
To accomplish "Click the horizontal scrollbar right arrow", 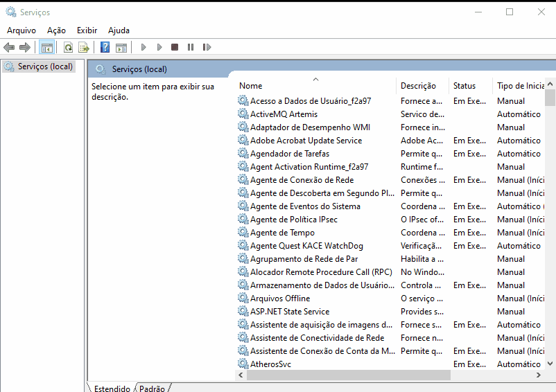I will click(539, 375).
